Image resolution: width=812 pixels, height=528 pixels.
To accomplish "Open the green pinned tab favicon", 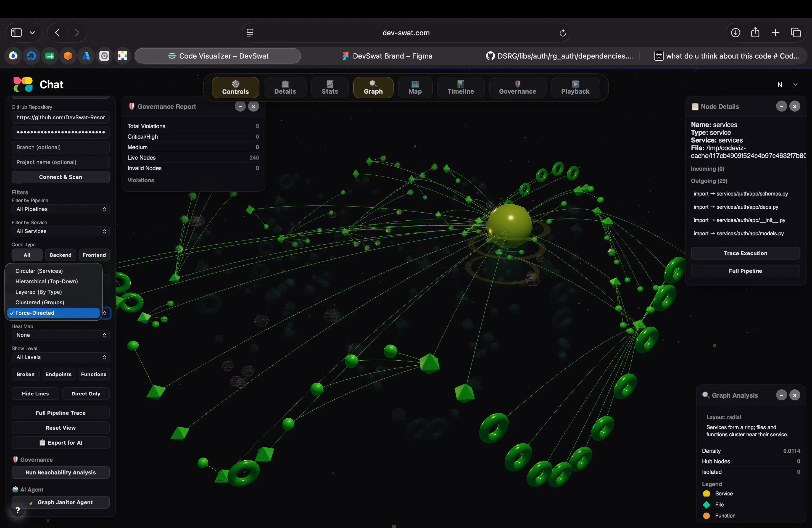I will [x=50, y=56].
